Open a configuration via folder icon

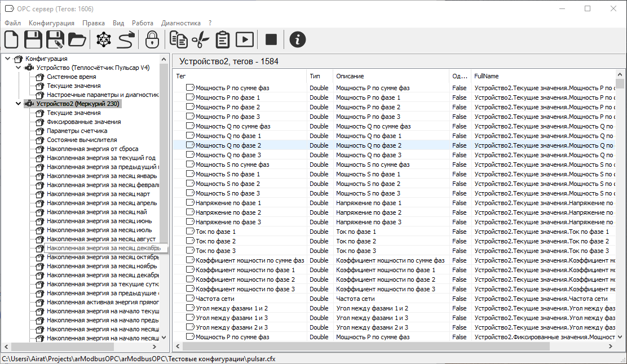pos(77,39)
